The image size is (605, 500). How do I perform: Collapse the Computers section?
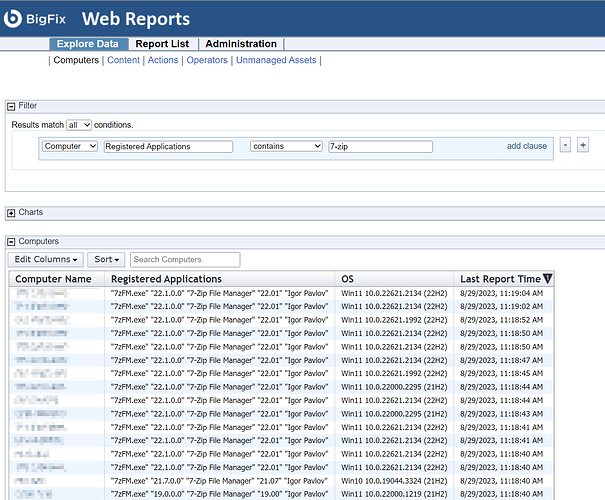(11, 242)
